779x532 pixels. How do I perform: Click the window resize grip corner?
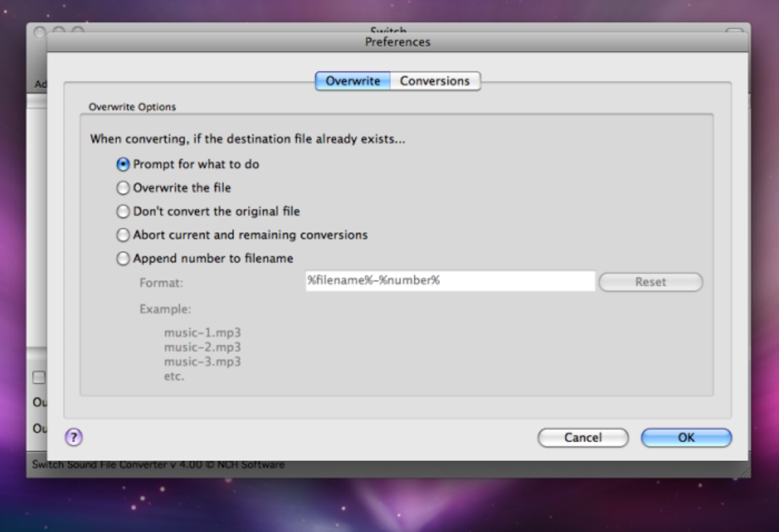pyautogui.click(x=745, y=472)
